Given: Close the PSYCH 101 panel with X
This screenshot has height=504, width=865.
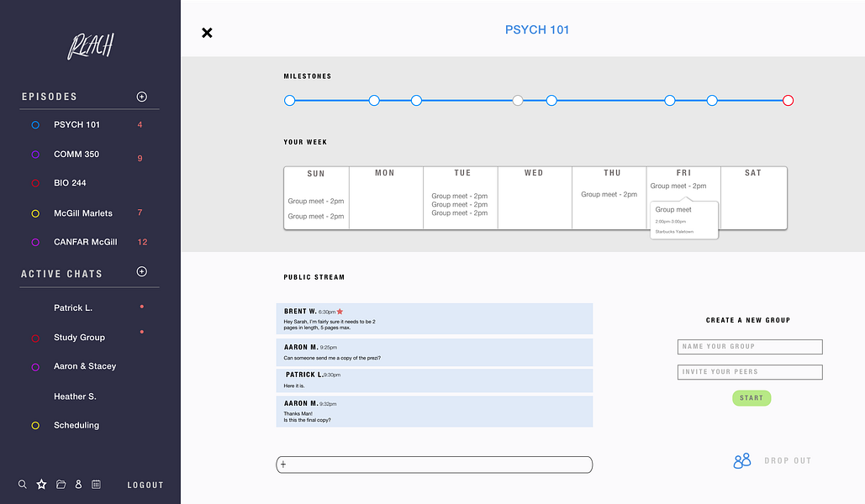Looking at the screenshot, I should pos(207,33).
